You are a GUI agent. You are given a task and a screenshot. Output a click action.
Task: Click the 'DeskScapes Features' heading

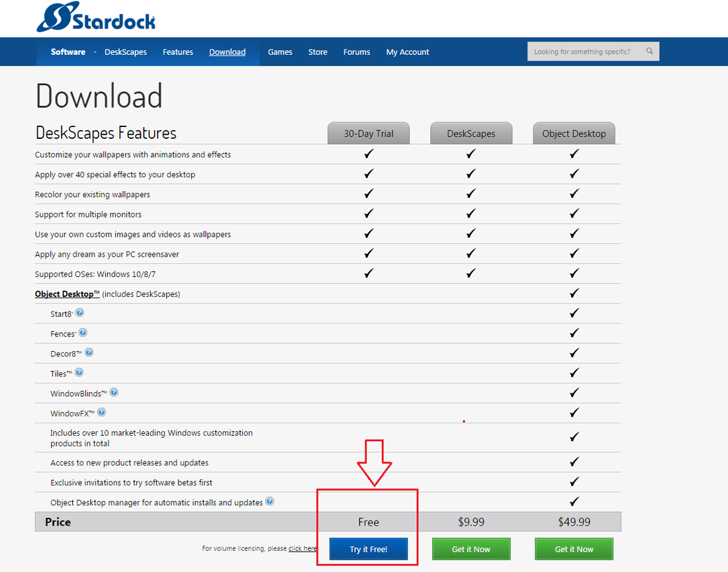click(107, 133)
